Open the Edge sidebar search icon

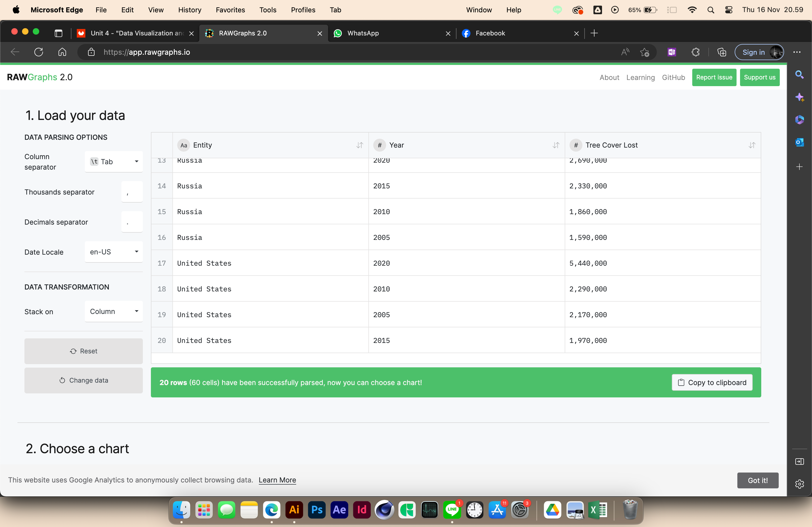799,75
